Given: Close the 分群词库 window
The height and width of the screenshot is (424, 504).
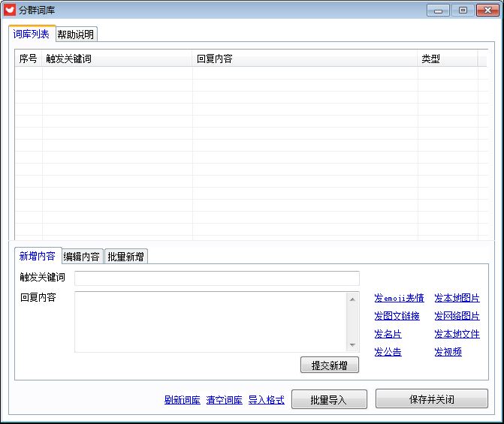Looking at the screenshot, I should pos(487,11).
